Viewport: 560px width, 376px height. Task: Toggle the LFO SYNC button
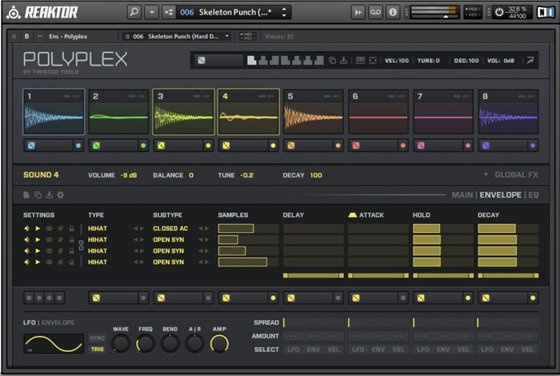pyautogui.click(x=97, y=338)
